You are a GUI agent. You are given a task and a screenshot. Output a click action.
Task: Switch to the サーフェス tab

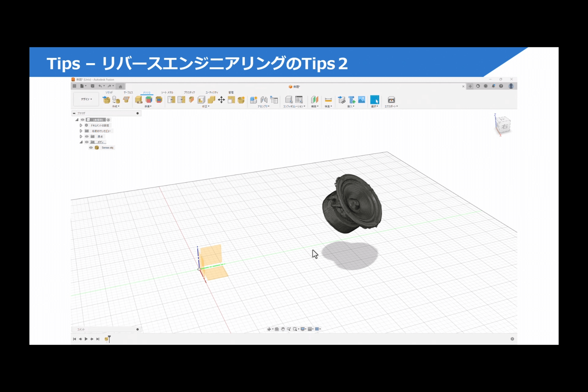click(128, 92)
